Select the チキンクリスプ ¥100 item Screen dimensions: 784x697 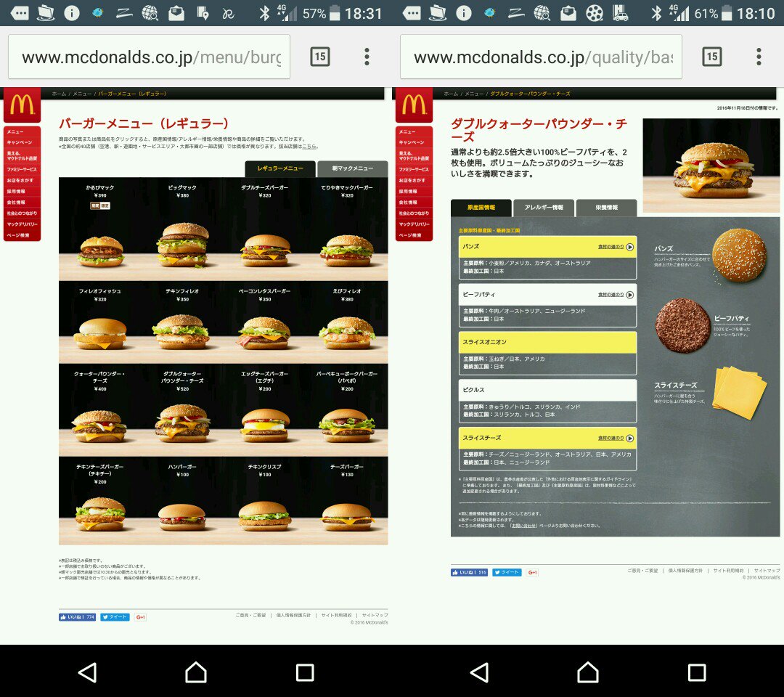[x=264, y=500]
